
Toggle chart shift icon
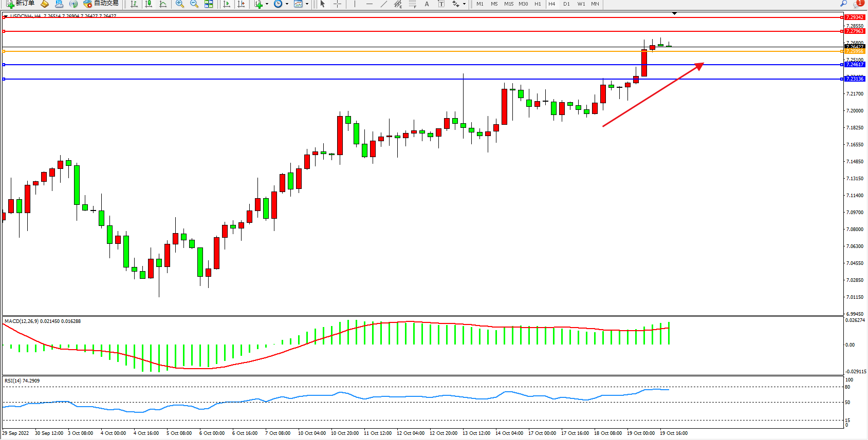click(241, 4)
